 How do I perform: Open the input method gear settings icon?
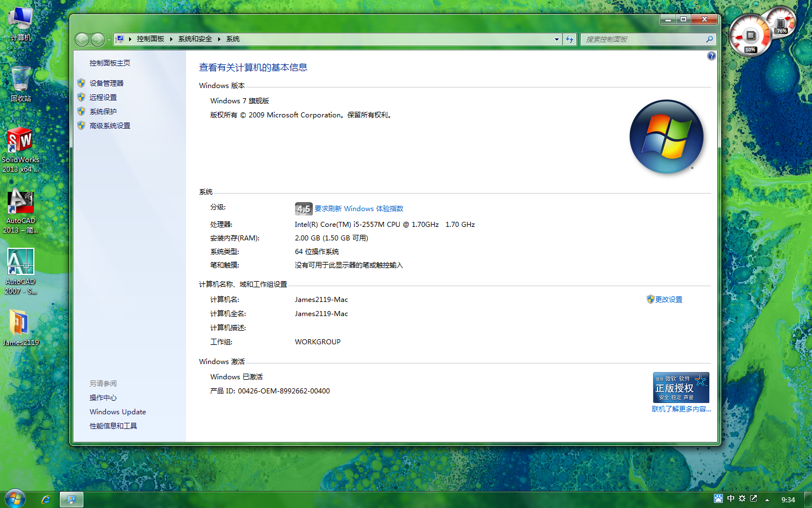(x=742, y=498)
